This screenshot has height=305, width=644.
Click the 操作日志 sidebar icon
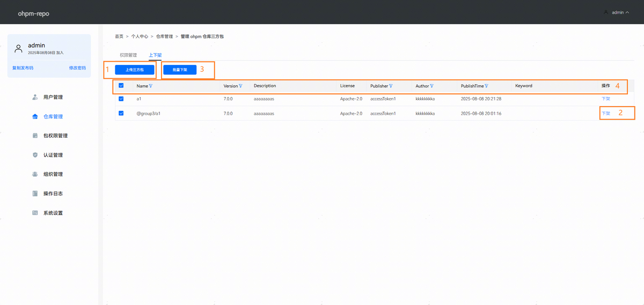pos(35,194)
